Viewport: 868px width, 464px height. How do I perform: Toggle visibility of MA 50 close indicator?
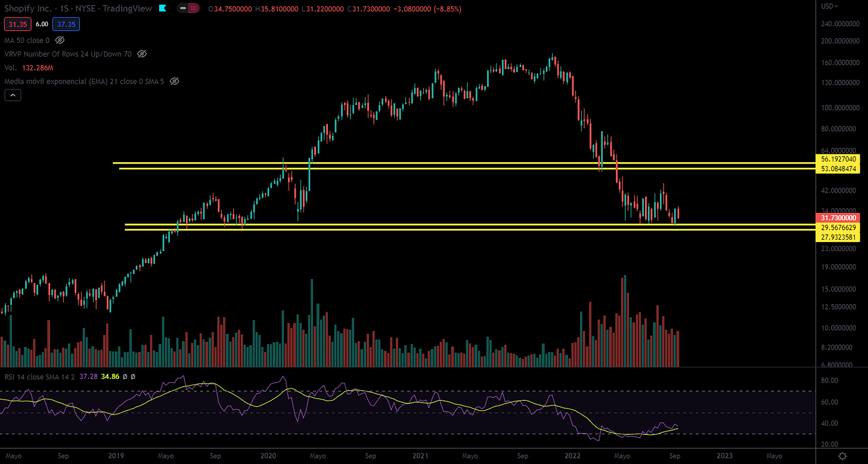coord(60,40)
